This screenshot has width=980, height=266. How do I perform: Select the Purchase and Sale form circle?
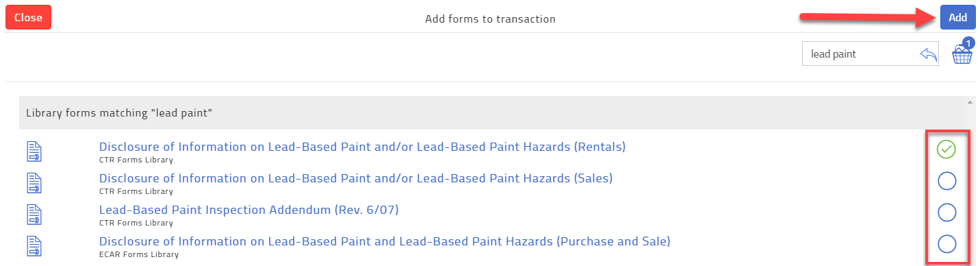(x=946, y=244)
